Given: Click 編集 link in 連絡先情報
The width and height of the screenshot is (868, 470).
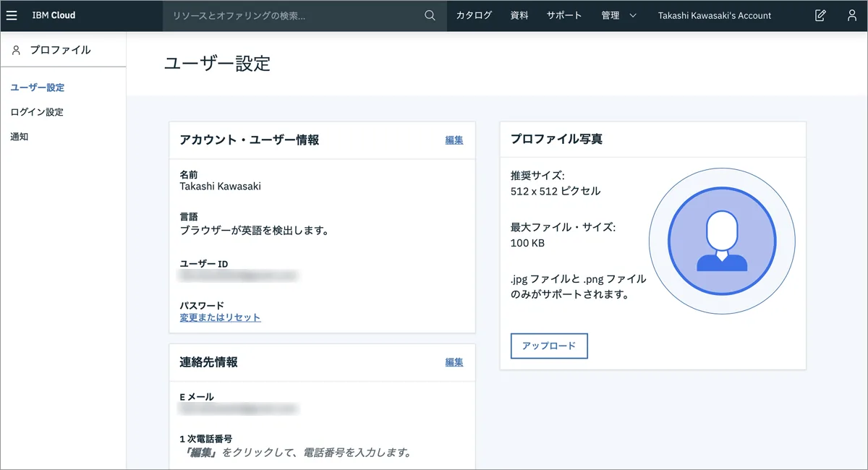Looking at the screenshot, I should pyautogui.click(x=454, y=362).
